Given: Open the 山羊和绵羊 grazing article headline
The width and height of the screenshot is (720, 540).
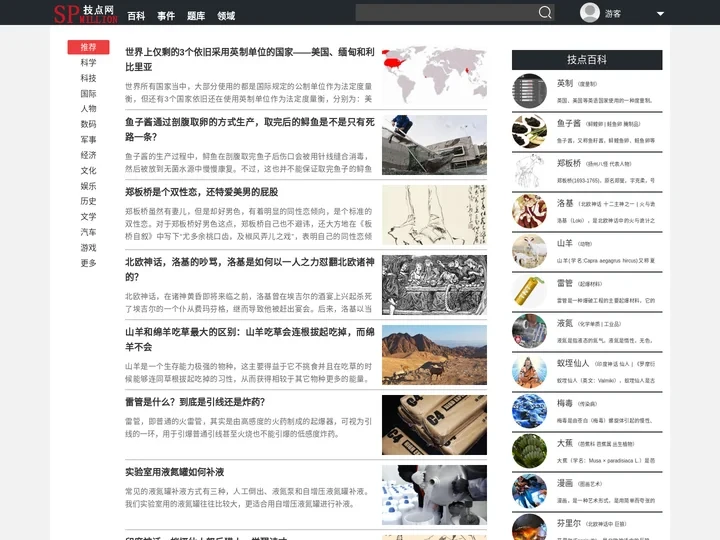Looking at the screenshot, I should point(250,339).
